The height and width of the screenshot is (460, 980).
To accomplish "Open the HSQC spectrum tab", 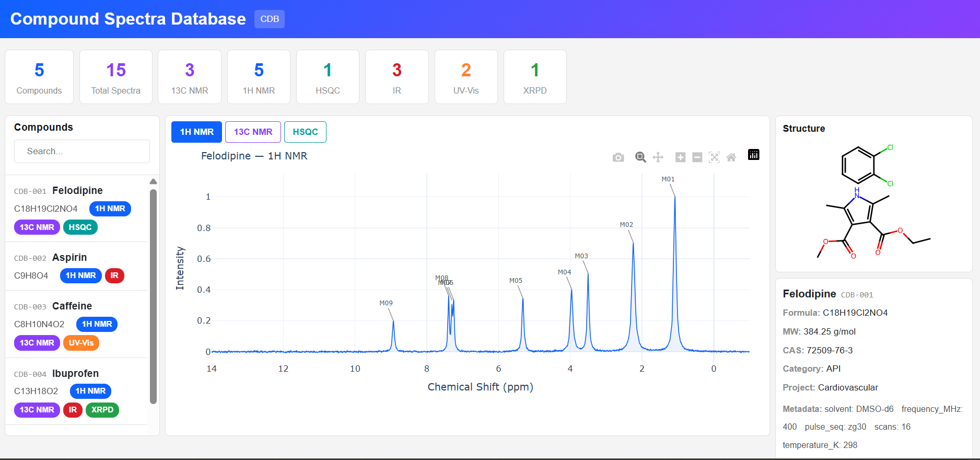I will click(x=305, y=132).
